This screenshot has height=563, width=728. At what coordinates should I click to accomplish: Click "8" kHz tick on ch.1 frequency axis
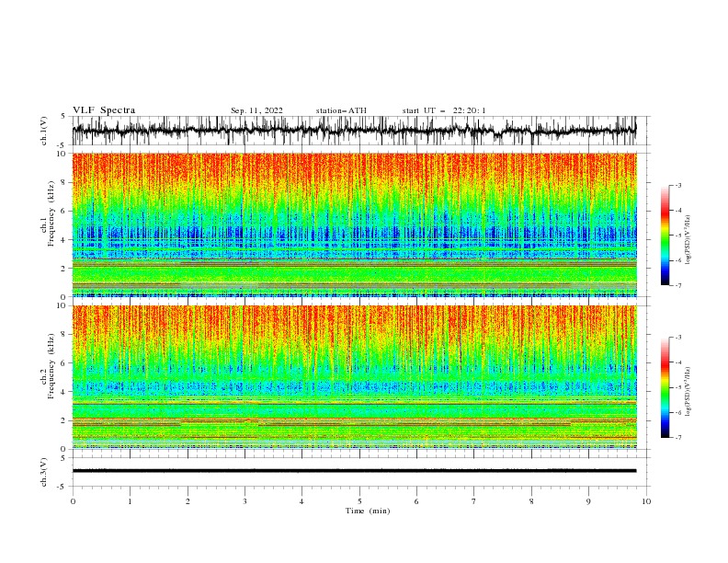click(64, 182)
